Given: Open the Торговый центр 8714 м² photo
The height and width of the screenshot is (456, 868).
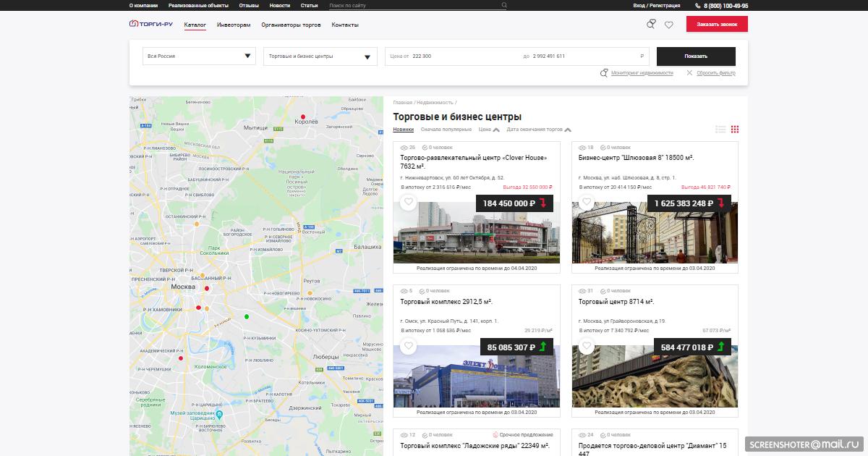Looking at the screenshot, I should pyautogui.click(x=655, y=376).
